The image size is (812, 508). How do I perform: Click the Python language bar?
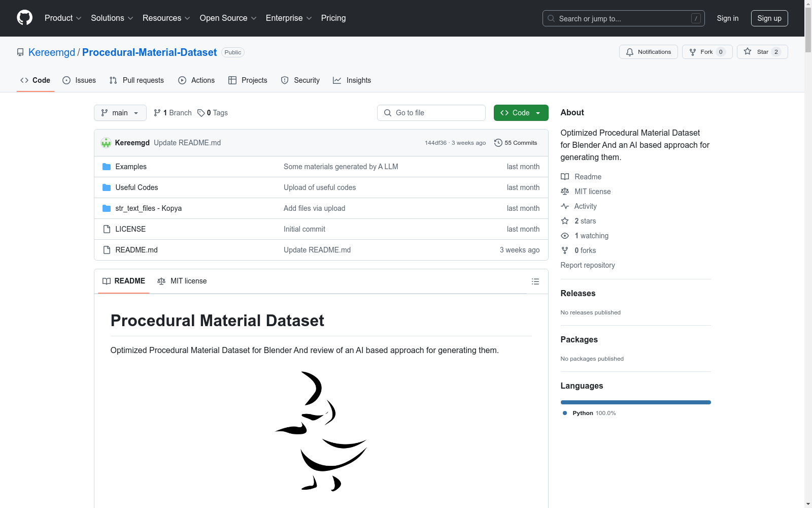click(636, 402)
